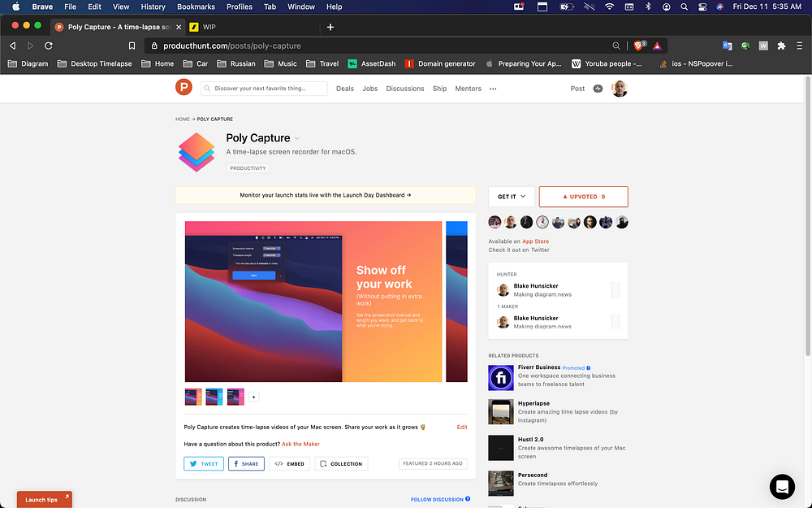Open the Russian bookmarks folder
The width and height of the screenshot is (812, 508).
click(236, 63)
